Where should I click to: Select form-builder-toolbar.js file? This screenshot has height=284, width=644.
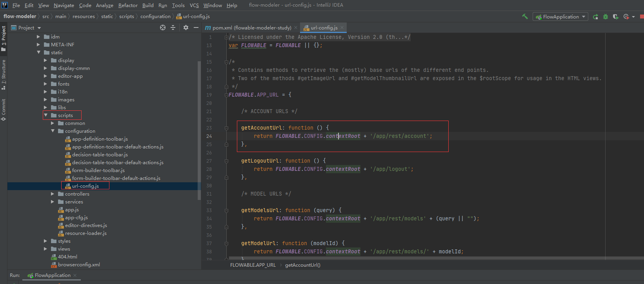(x=98, y=170)
